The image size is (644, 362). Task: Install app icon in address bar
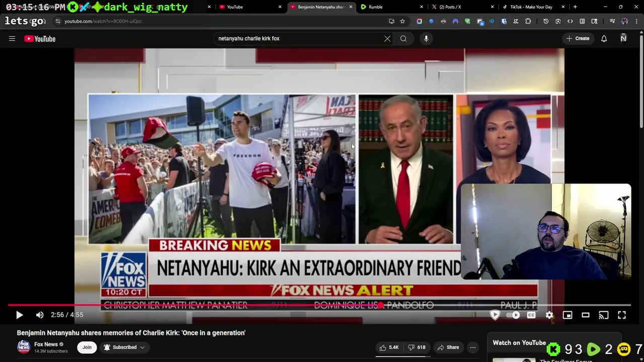[391, 21]
